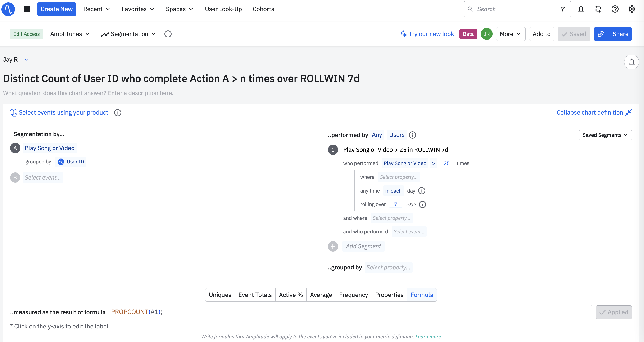Image resolution: width=644 pixels, height=342 pixels.
Task: Click the add segment plus icon
Action: pyautogui.click(x=333, y=246)
